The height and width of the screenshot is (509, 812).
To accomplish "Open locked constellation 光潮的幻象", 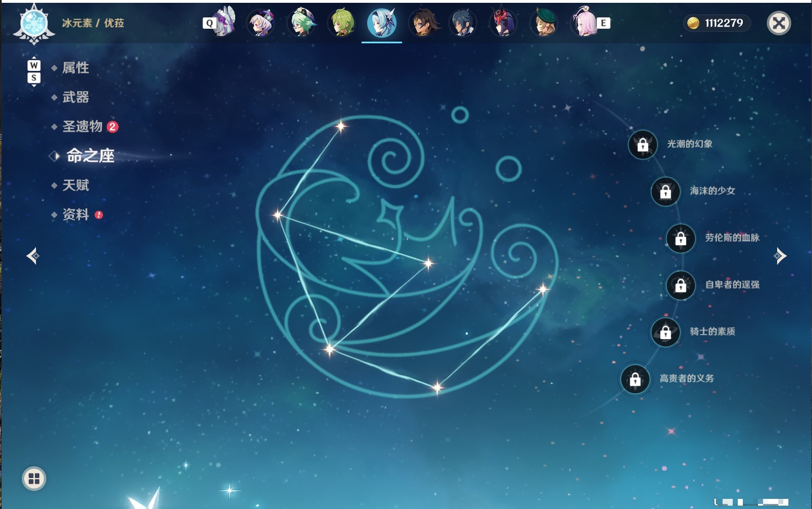I will pos(643,145).
